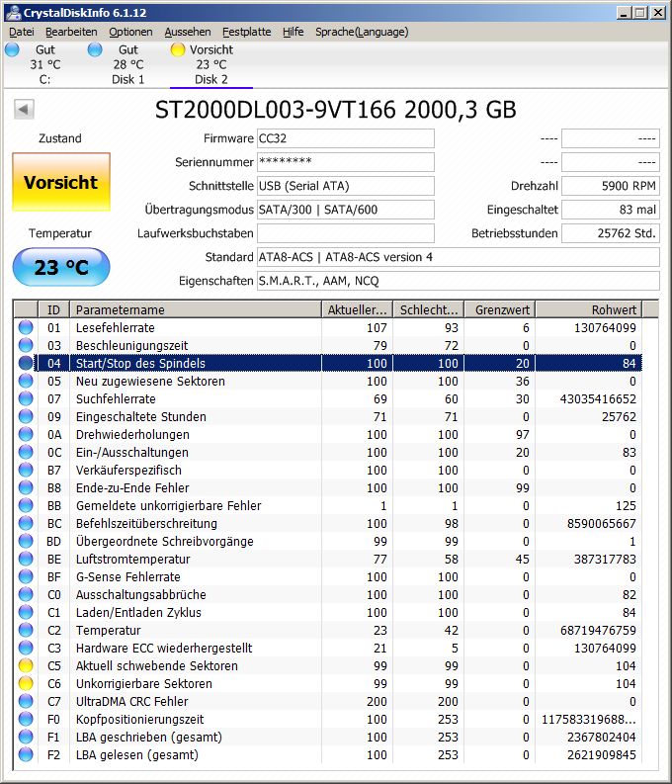Click status orb of Lesefehlerrate row

pos(26,327)
